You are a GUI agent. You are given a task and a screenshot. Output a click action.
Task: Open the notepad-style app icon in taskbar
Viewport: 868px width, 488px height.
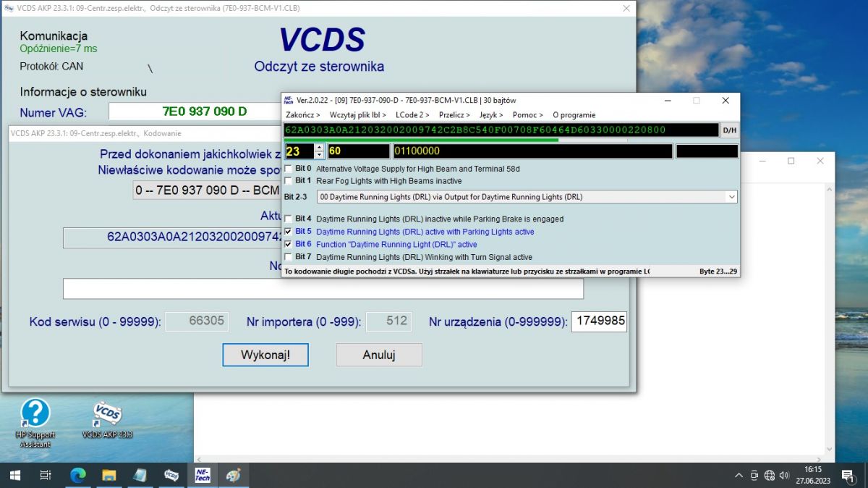pos(140,475)
